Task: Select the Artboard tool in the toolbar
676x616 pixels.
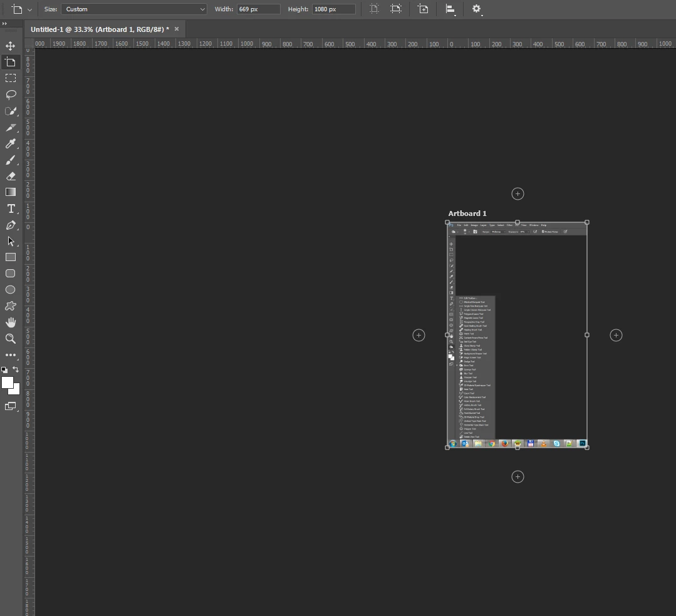Action: tap(11, 62)
